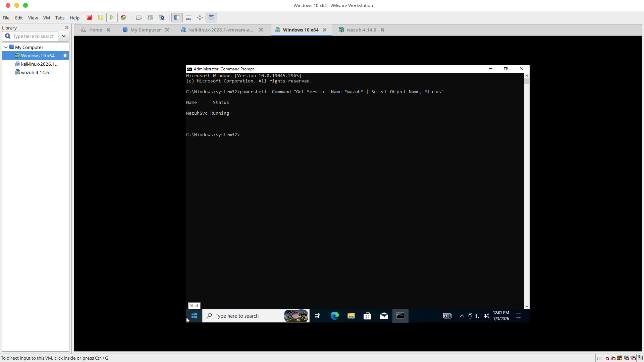The image size is (644, 362).
Task: Open the VM menu
Action: point(47,18)
